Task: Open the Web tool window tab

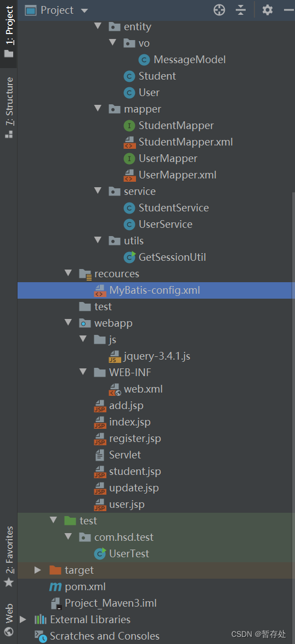Action: point(9,619)
